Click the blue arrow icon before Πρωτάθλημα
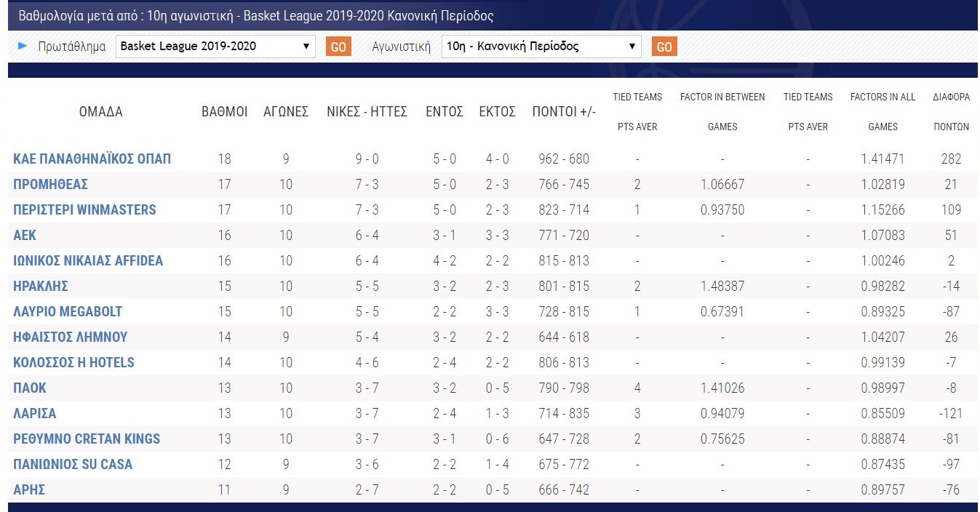 22,47
